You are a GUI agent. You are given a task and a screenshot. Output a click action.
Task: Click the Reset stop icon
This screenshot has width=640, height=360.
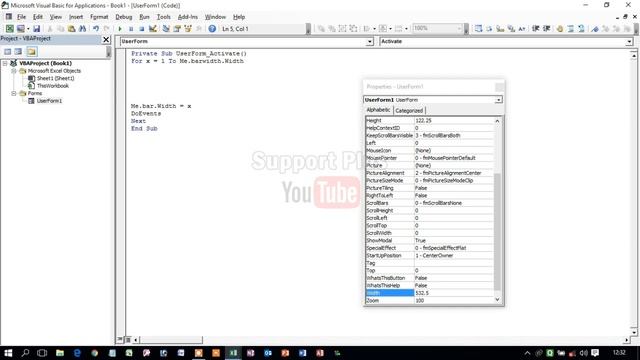coord(142,29)
